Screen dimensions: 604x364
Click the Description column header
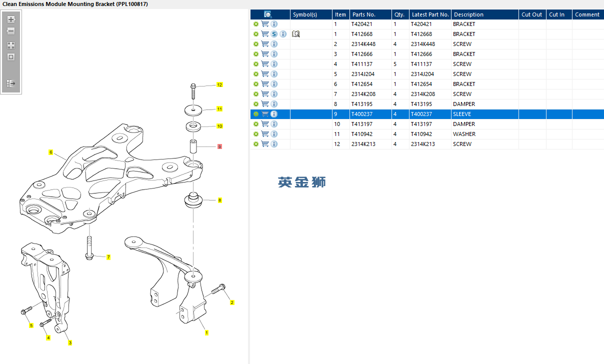point(484,14)
